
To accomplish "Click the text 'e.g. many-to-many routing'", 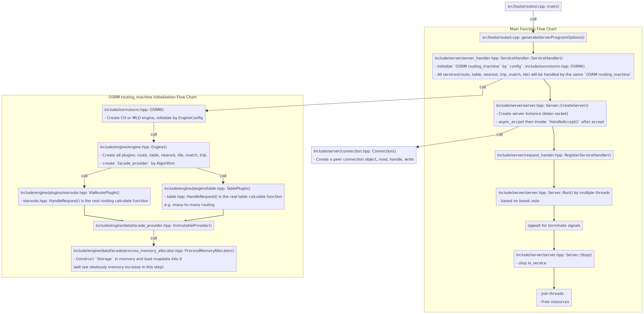I will coord(189,205).
